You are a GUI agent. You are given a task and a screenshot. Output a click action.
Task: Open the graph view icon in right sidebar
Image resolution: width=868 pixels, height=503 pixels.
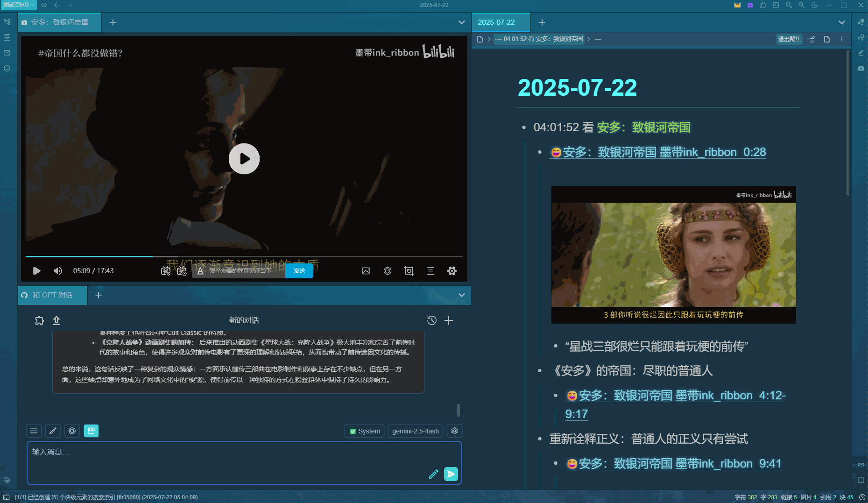tap(861, 22)
